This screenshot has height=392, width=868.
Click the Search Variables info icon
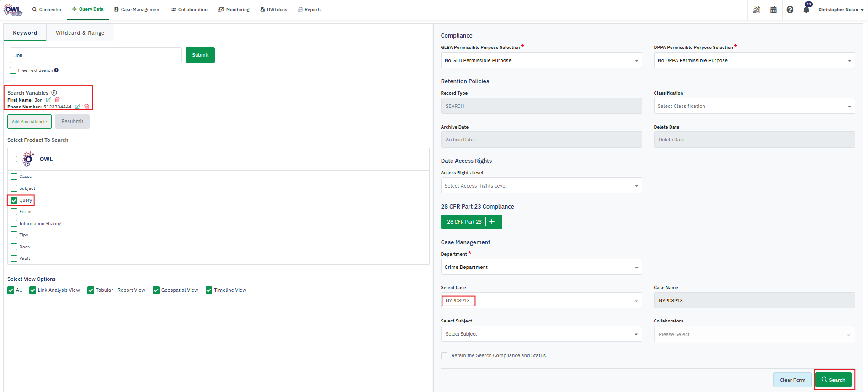tap(54, 93)
